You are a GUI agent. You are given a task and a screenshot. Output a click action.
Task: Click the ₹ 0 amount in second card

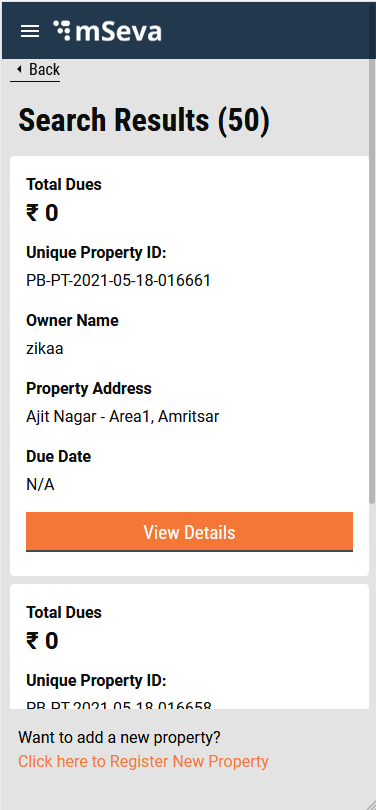pos(42,641)
